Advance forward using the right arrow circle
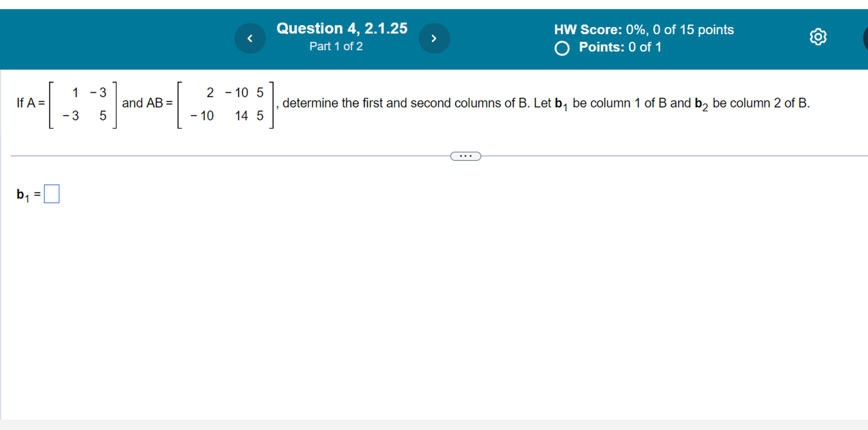Viewport: 868px width, 430px height. [x=434, y=38]
